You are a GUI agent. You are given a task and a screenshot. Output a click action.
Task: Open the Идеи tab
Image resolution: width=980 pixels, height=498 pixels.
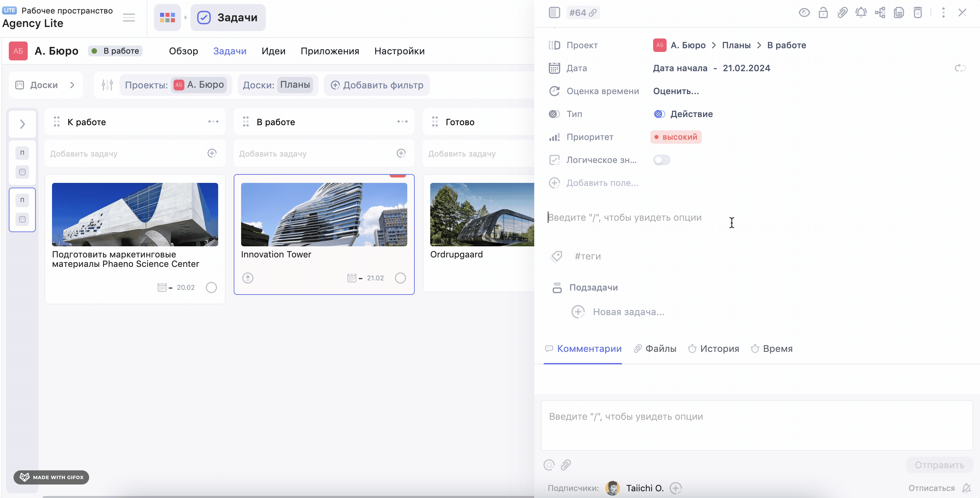click(273, 51)
